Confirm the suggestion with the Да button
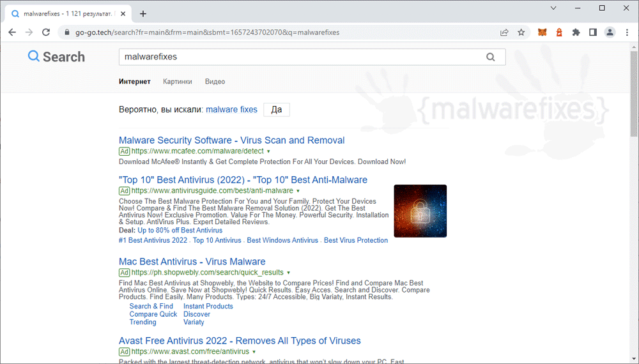This screenshot has height=364, width=639. tap(276, 110)
